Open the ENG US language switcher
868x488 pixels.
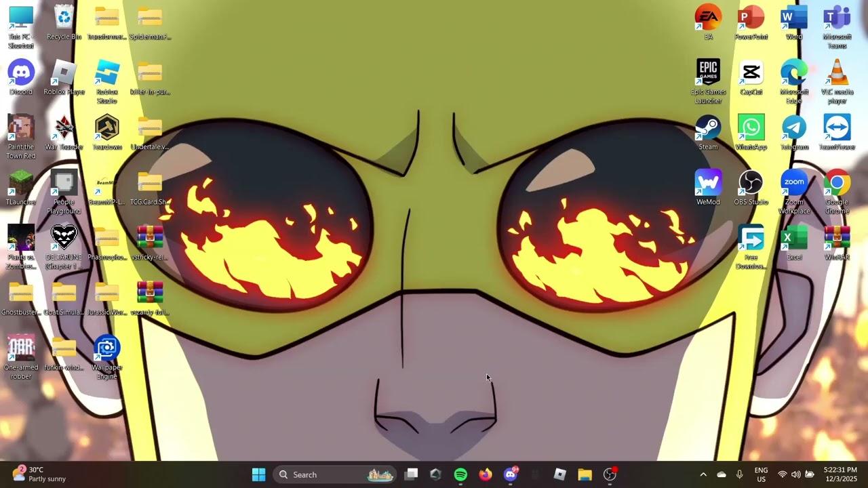coord(762,474)
